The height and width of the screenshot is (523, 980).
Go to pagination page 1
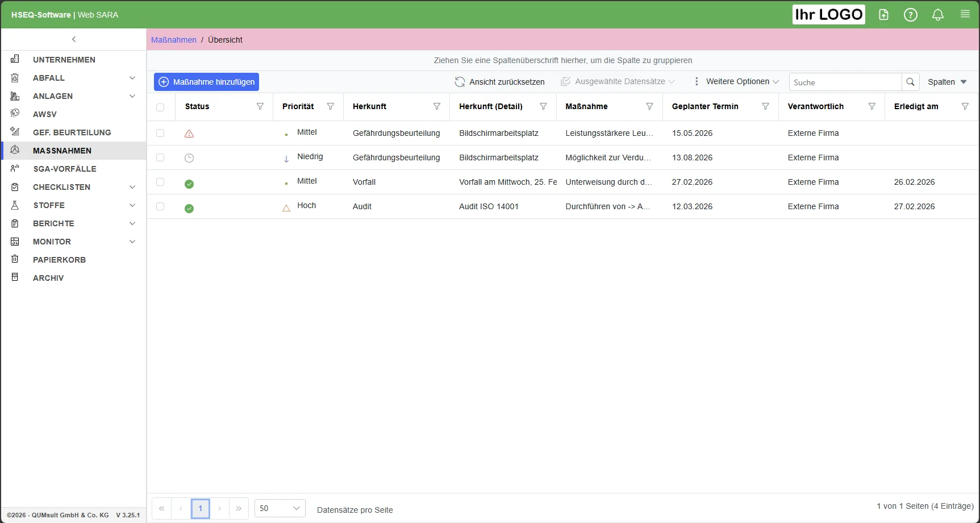(201, 508)
